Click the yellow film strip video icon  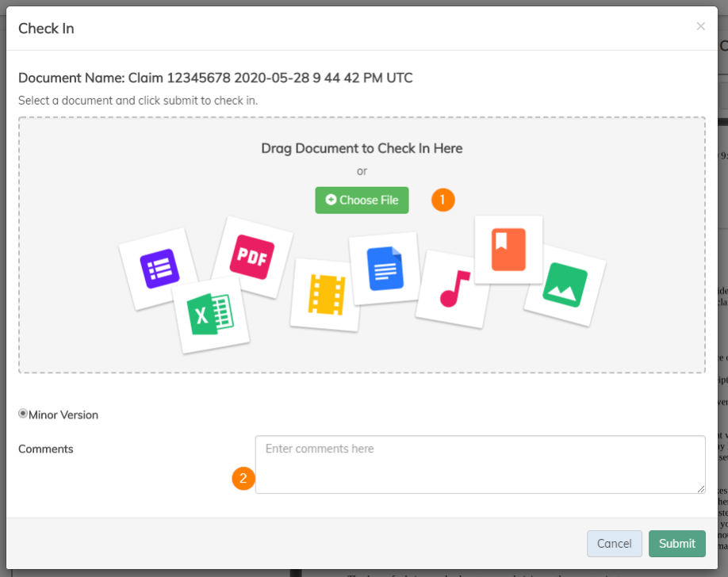coord(325,294)
